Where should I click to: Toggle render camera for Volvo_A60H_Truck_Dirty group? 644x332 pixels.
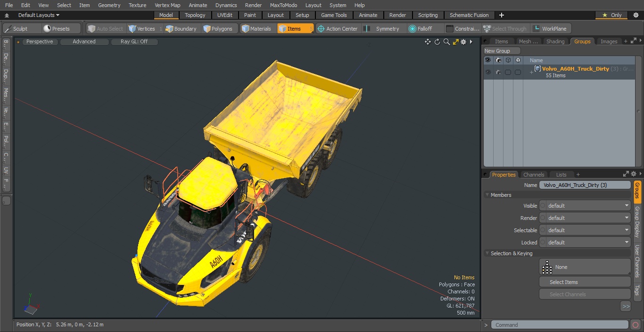pyautogui.click(x=498, y=72)
